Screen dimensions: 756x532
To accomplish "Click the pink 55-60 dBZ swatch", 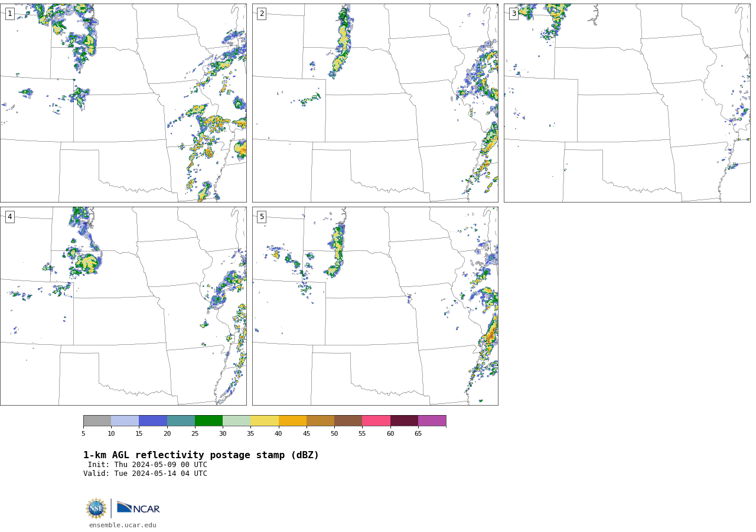I will coord(376,420).
